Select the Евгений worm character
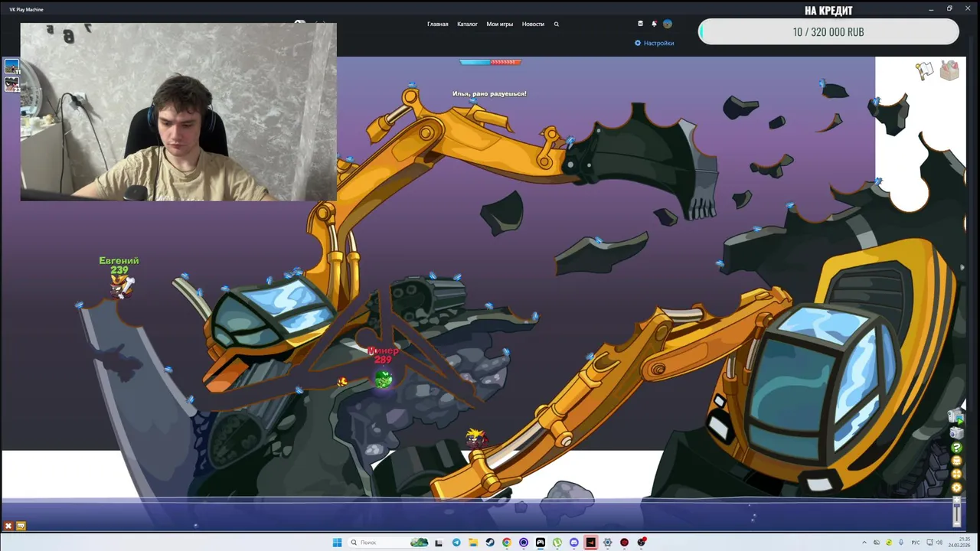 click(x=119, y=286)
